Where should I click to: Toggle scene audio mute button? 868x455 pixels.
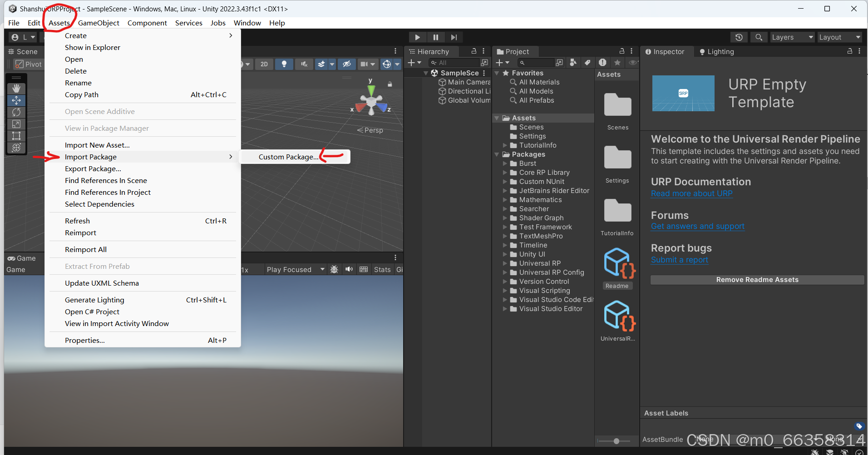coord(304,64)
